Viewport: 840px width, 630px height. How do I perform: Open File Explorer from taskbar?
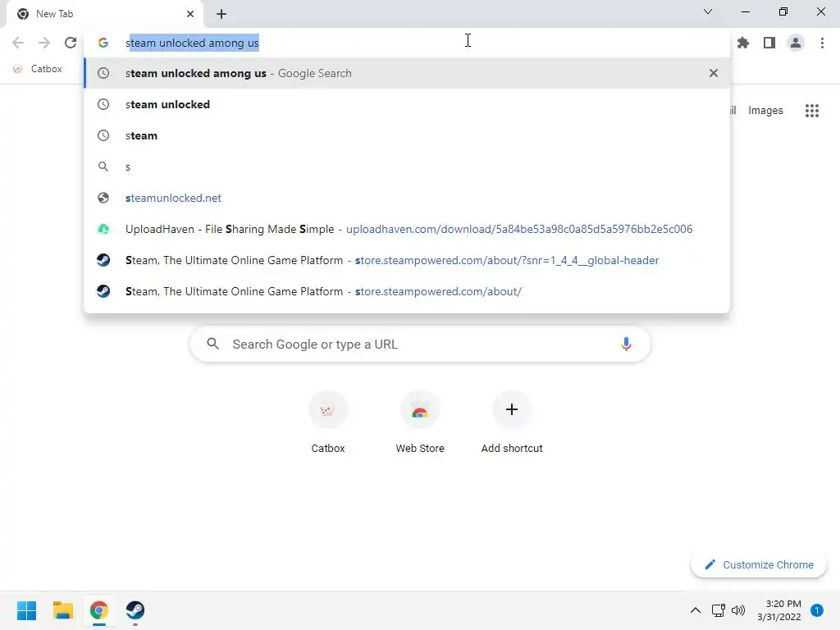pyautogui.click(x=62, y=610)
